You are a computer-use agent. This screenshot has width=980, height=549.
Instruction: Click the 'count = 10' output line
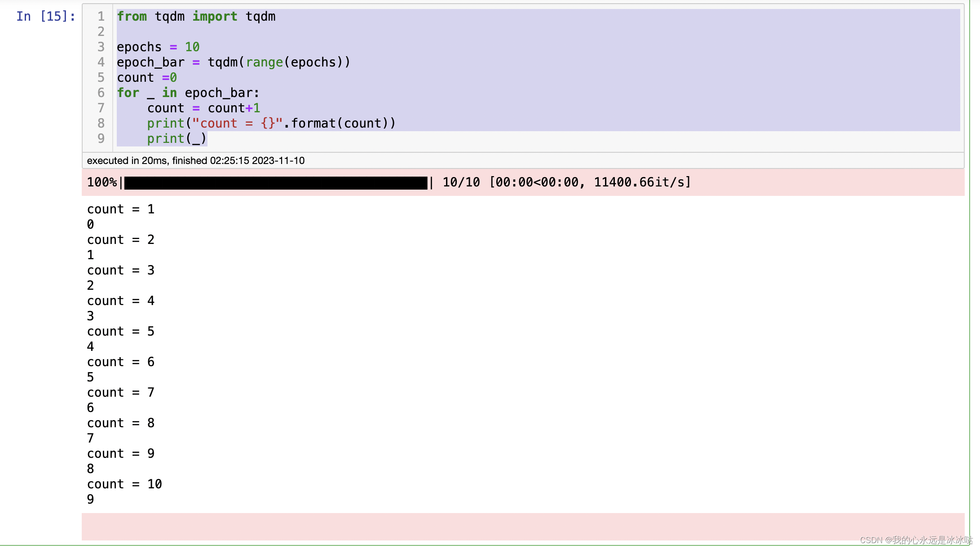[124, 484]
